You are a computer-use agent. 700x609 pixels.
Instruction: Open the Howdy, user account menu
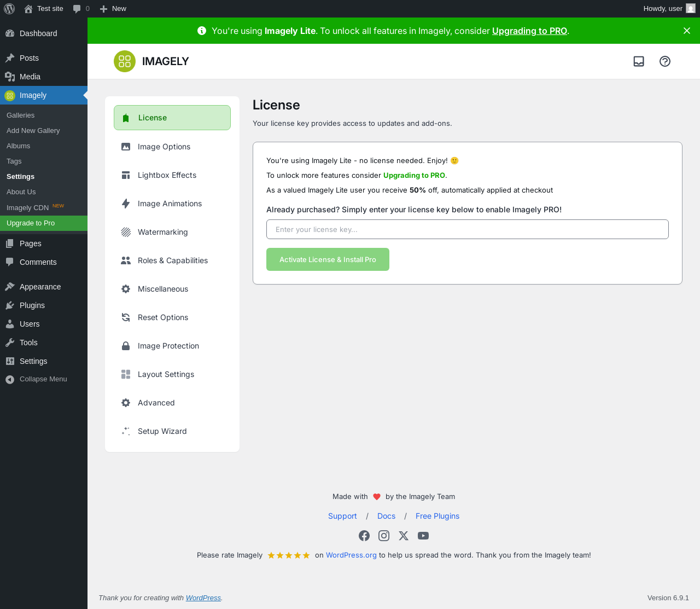669,9
